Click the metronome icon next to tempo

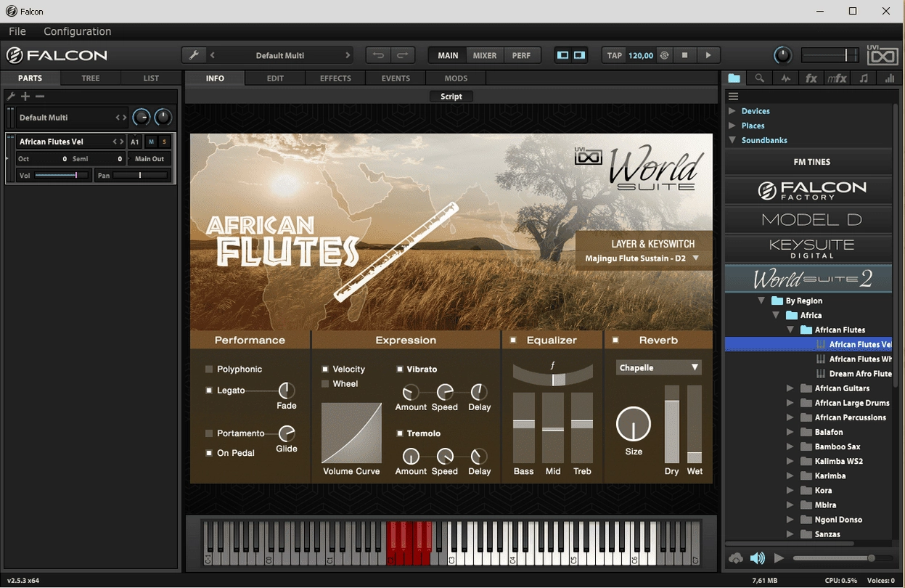coord(664,55)
